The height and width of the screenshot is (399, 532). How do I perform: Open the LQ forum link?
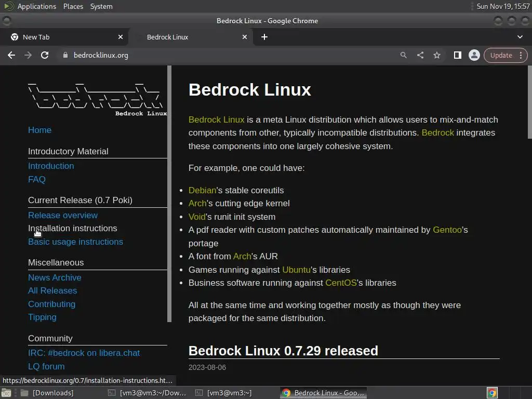point(46,366)
